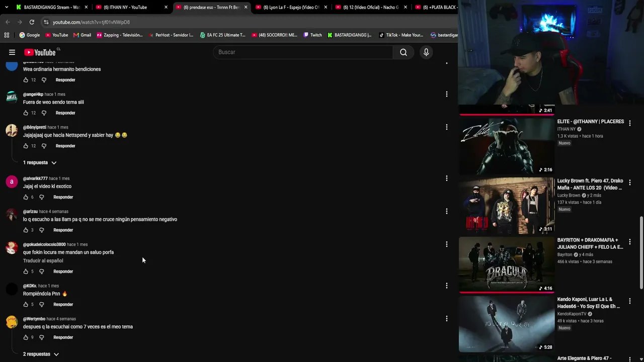This screenshot has width=644, height=362.
Task: Open @alvarikk777's profile avatar
Action: point(12,182)
